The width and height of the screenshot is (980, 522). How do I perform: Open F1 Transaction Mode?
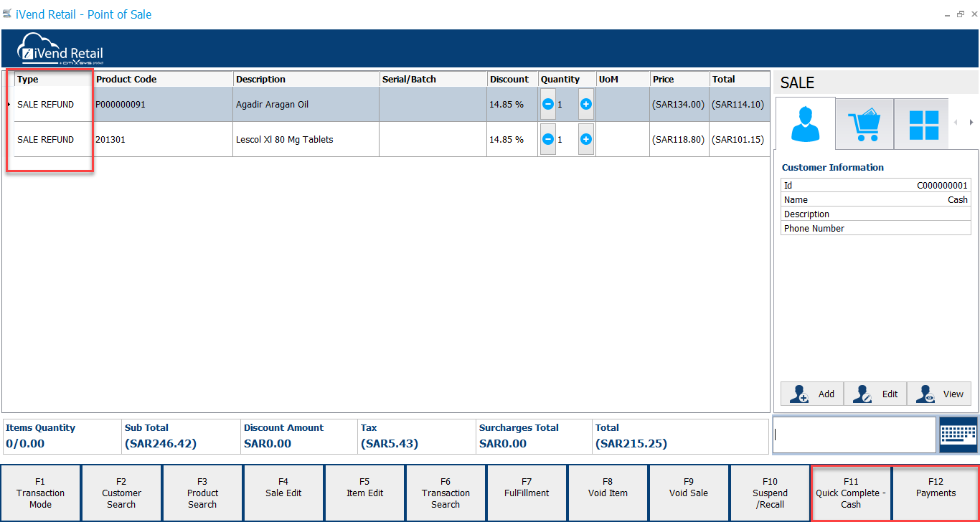(x=41, y=493)
